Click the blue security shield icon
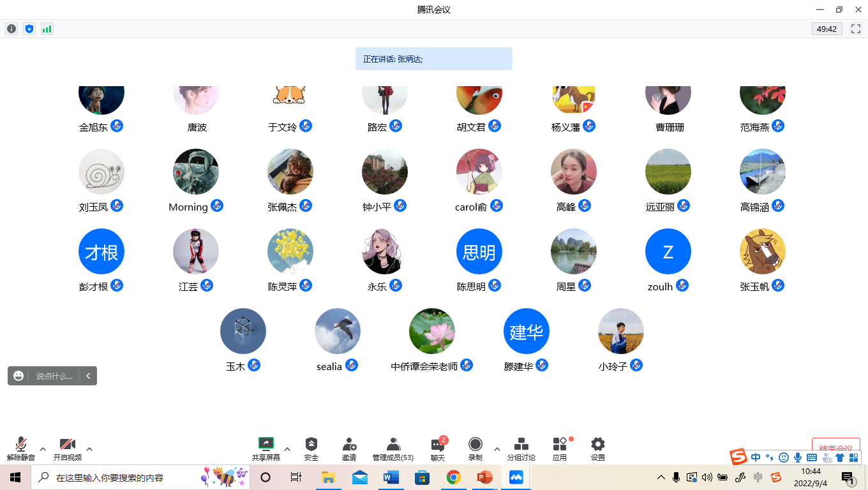The width and height of the screenshot is (868, 490). pos(29,29)
